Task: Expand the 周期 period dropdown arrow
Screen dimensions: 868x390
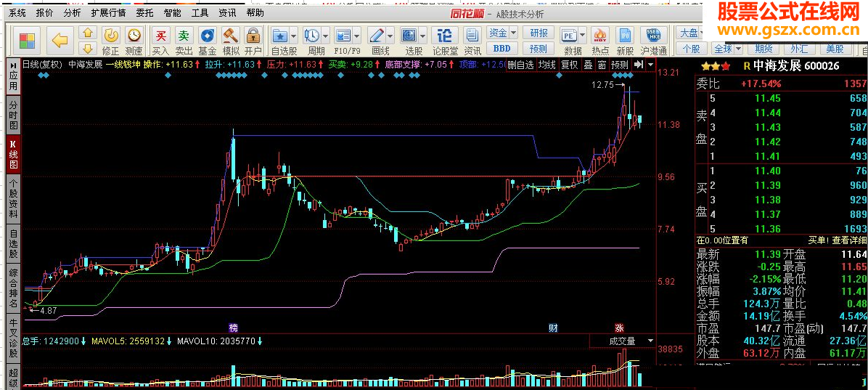Action: 325,36
